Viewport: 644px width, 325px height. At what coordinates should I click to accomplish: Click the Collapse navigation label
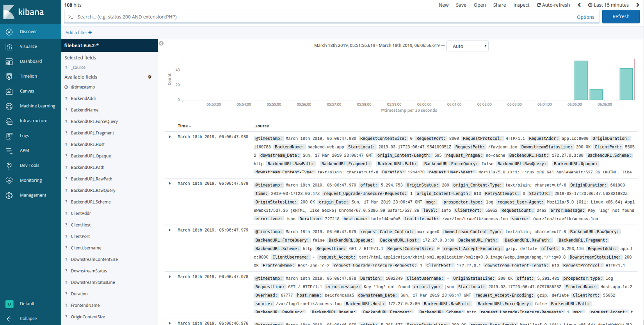pos(28,318)
